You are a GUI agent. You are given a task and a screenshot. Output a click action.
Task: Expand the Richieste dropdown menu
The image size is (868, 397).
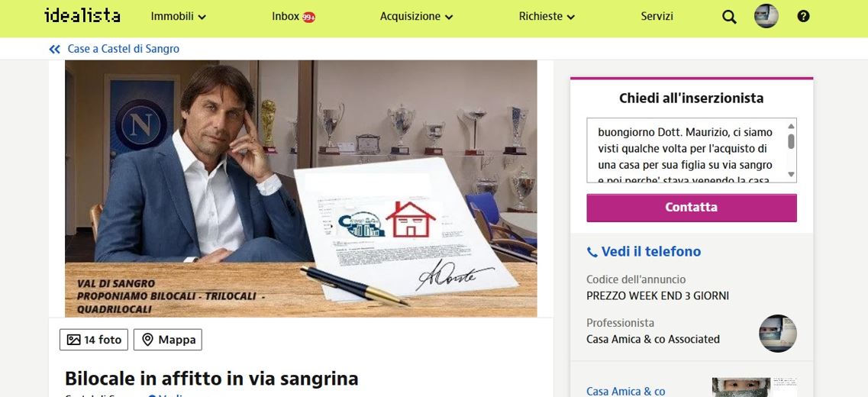(x=547, y=17)
